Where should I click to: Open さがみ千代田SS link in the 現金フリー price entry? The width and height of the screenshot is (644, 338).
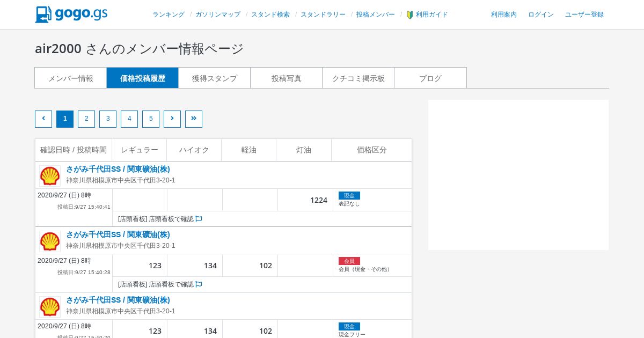click(x=118, y=300)
